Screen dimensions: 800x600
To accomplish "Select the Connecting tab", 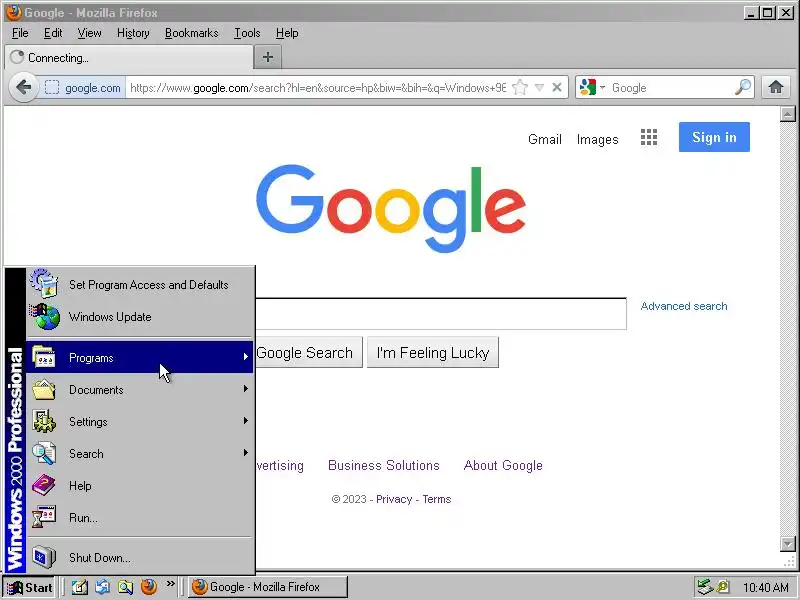I will click(129, 58).
